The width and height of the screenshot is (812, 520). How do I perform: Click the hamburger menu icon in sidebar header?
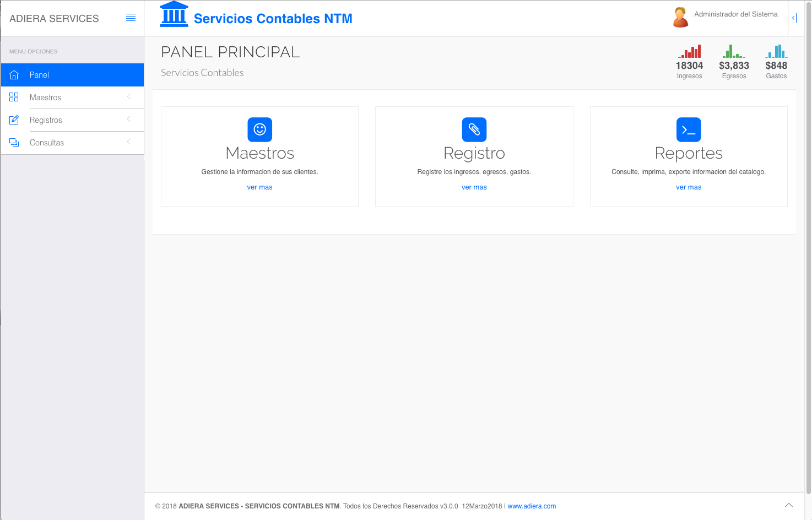coord(131,18)
